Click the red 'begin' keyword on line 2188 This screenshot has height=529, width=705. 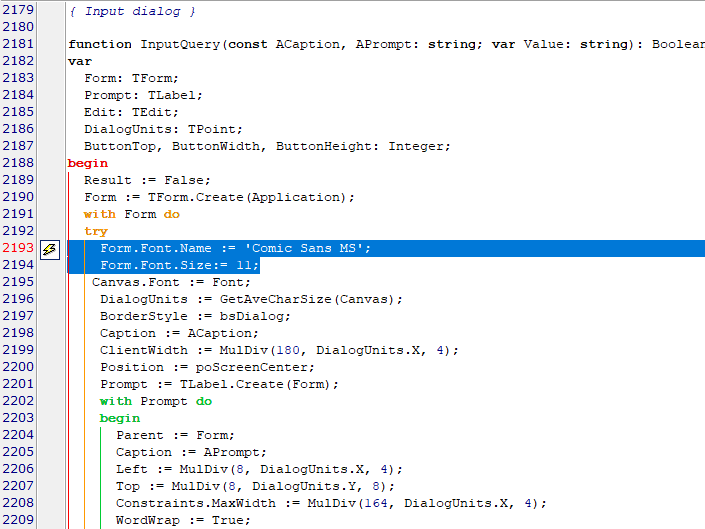tap(88, 163)
